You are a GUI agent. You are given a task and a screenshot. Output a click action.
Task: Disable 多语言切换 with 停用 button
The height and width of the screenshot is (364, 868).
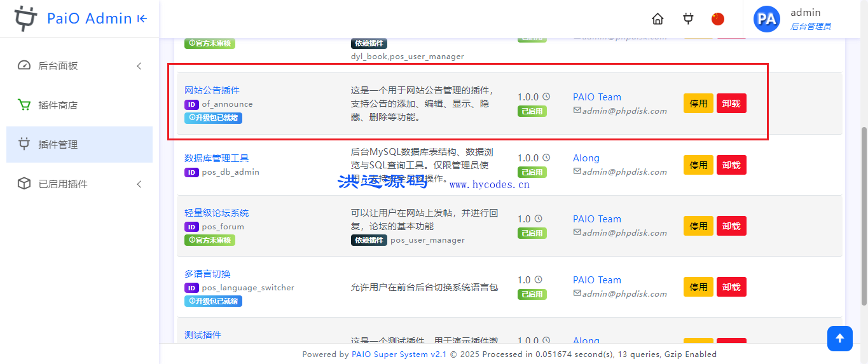tap(698, 286)
